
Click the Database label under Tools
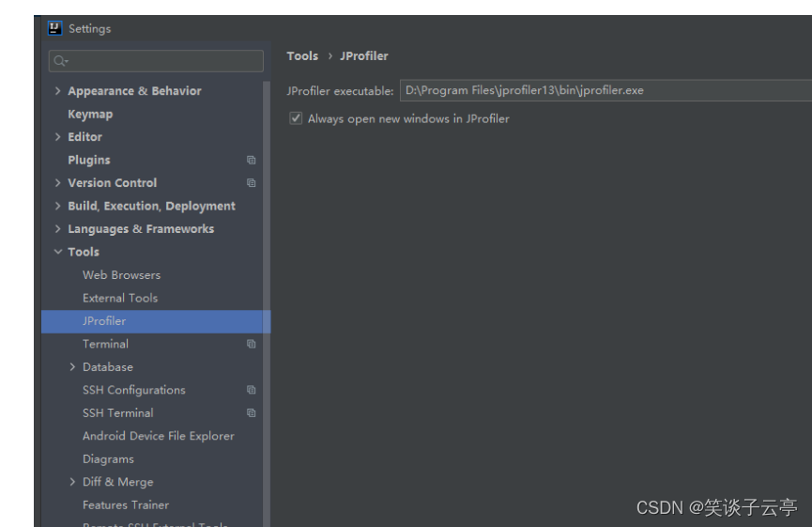[108, 367]
